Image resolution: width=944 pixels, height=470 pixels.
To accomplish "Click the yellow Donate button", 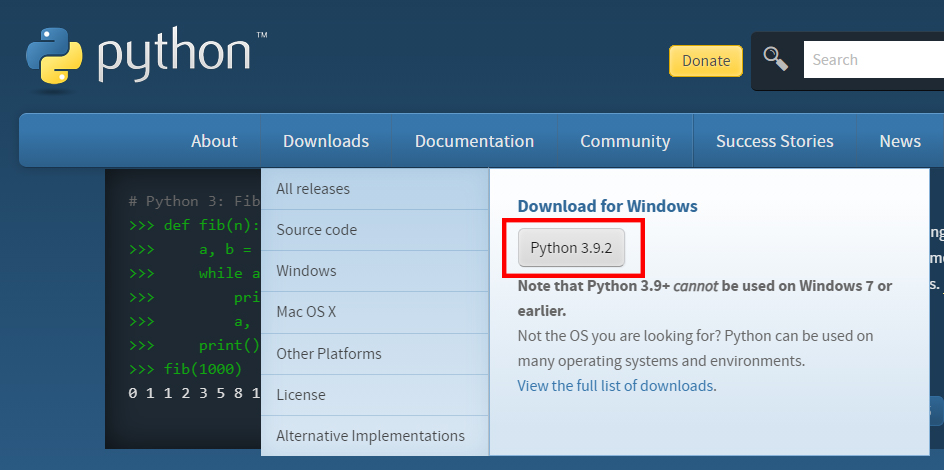I will click(706, 61).
